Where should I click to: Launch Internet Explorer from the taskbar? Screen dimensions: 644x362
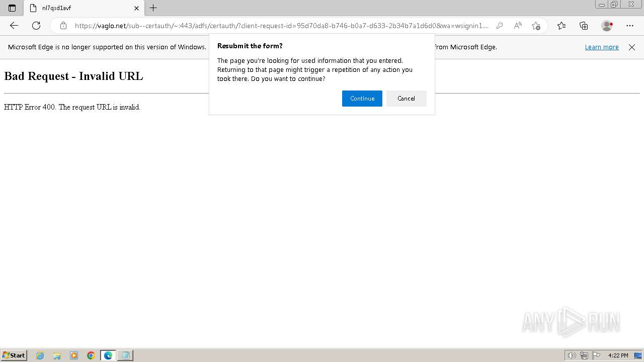tap(40, 355)
